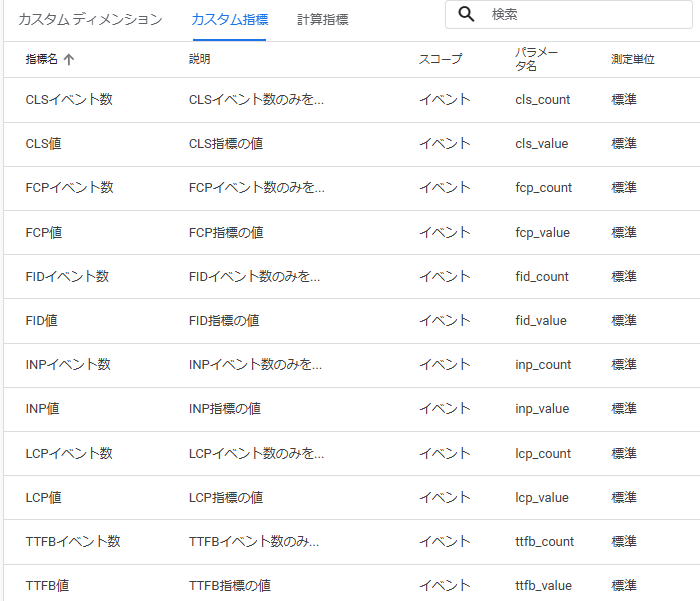Click the スコープ column header
Screen dimensions: 700x601
(x=440, y=60)
